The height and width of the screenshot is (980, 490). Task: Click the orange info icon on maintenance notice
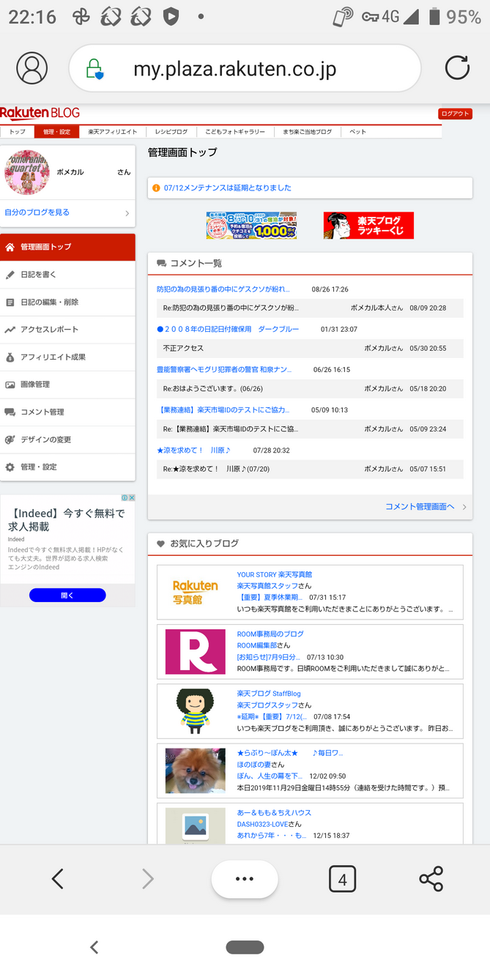click(x=156, y=188)
